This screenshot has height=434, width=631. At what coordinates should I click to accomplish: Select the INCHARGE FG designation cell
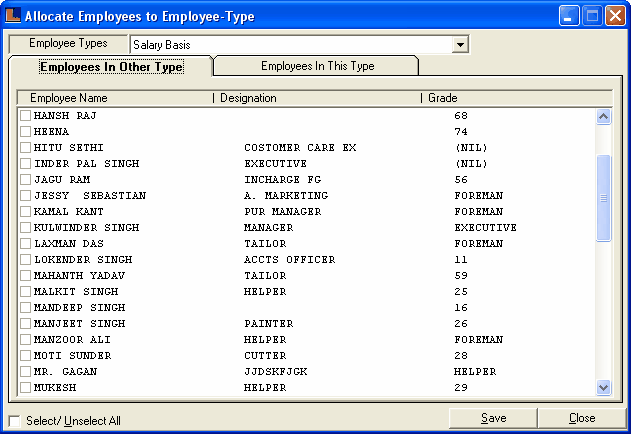coord(283,180)
